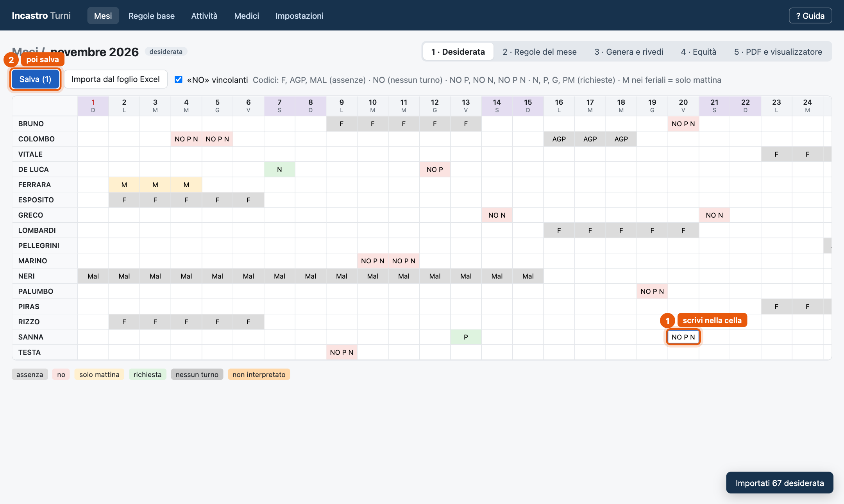Open Impostazioni in the top menu
844x504 pixels.
[299, 16]
